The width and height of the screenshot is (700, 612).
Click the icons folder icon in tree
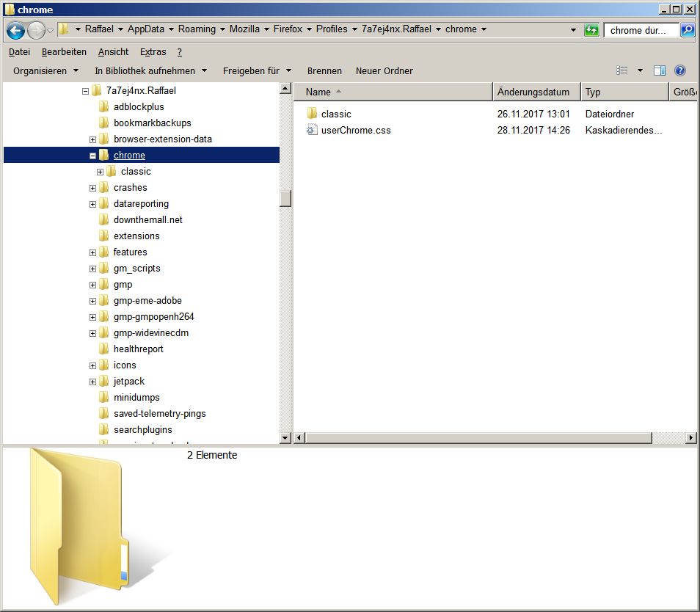(103, 365)
